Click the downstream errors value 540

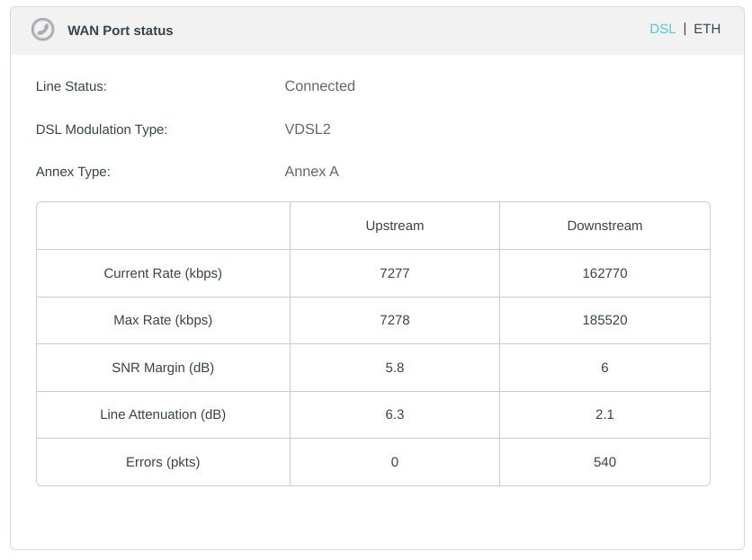pyautogui.click(x=604, y=462)
